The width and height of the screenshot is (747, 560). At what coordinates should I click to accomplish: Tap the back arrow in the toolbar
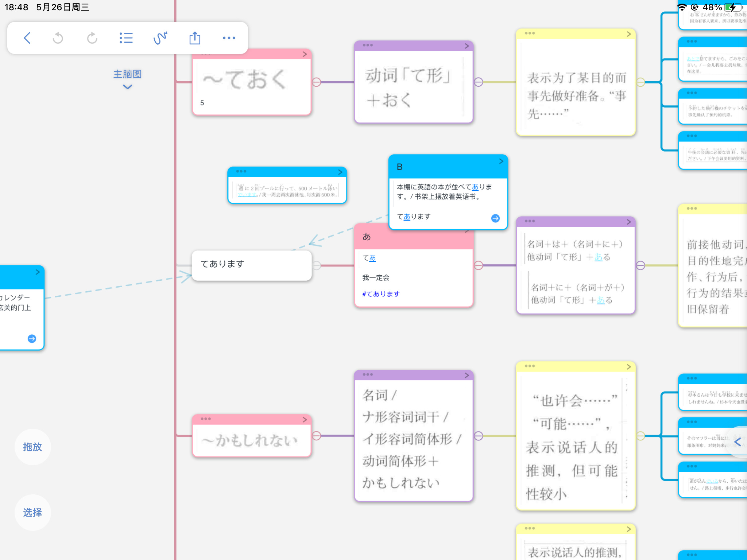coord(27,38)
